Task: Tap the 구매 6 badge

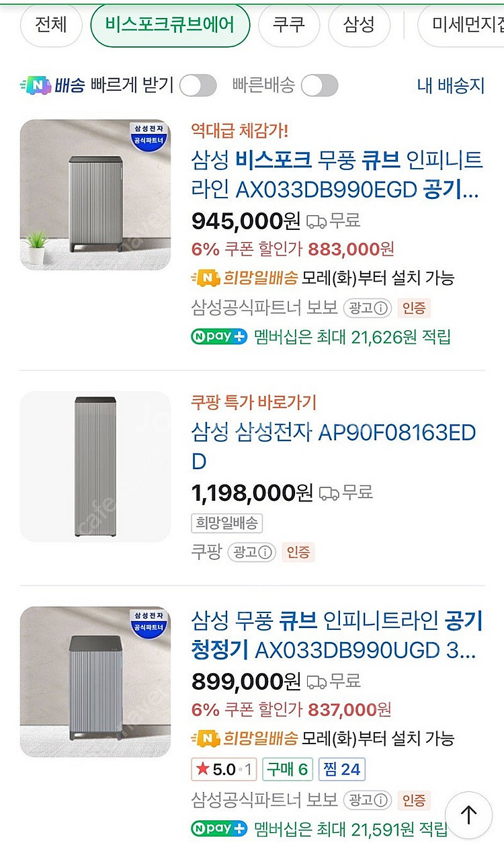Action: point(286,769)
